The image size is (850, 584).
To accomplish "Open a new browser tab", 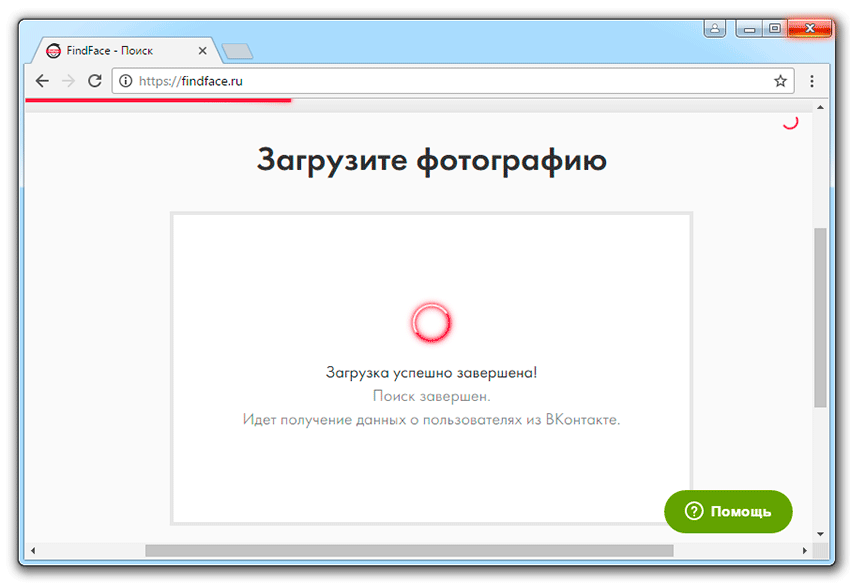I will pyautogui.click(x=237, y=52).
